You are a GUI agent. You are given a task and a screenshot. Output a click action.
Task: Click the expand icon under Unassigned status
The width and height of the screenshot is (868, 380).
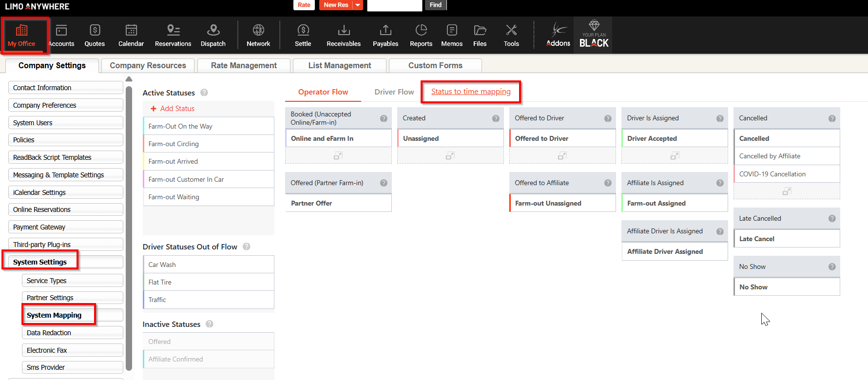(450, 156)
